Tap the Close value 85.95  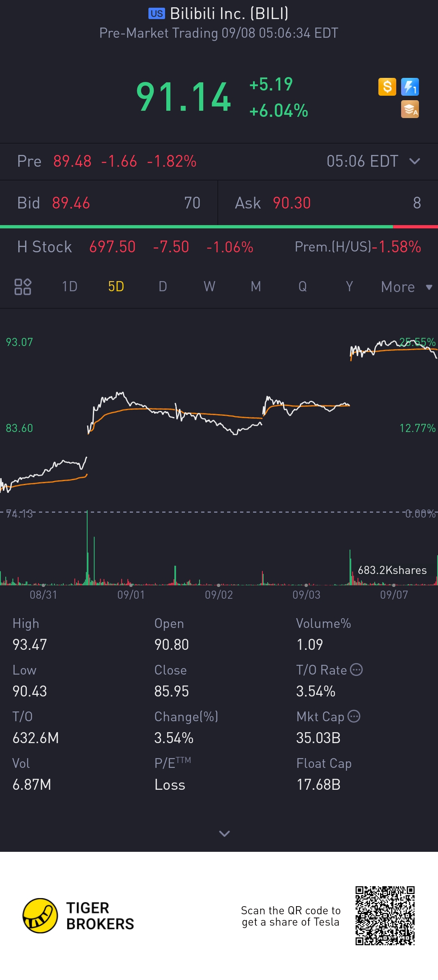172,692
